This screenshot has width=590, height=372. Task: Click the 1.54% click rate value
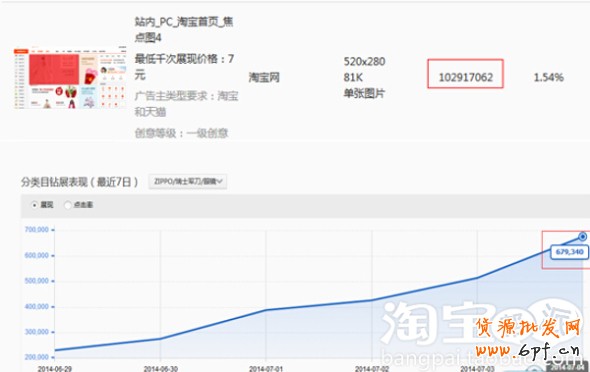[548, 77]
